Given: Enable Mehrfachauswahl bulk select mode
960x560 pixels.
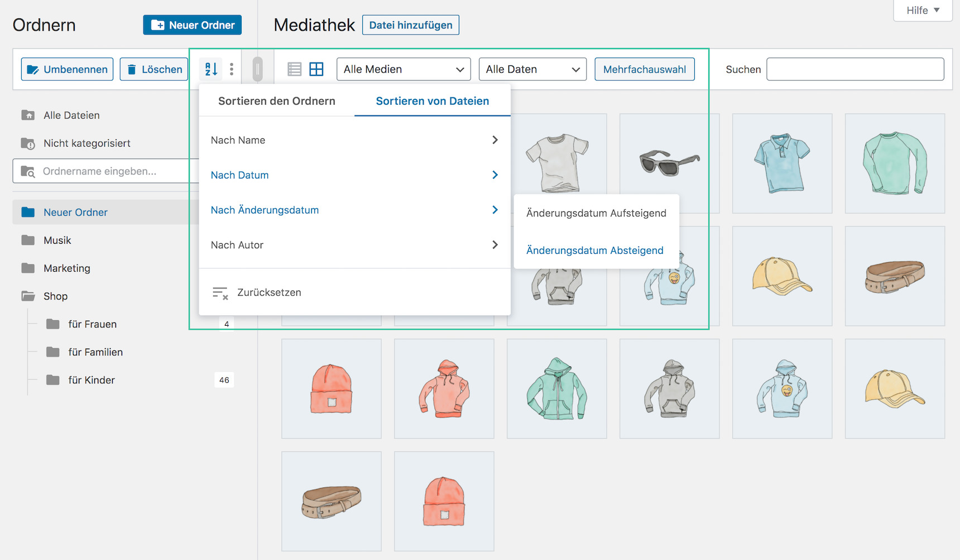Looking at the screenshot, I should pyautogui.click(x=644, y=69).
